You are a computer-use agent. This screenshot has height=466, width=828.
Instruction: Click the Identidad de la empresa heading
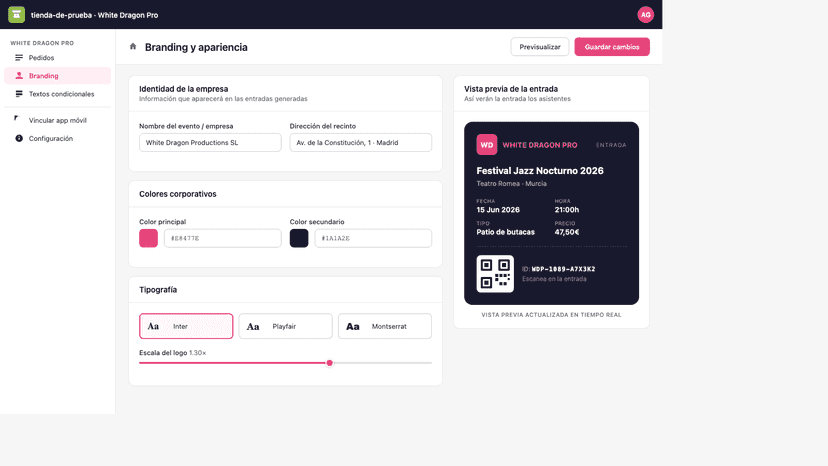[183, 89]
